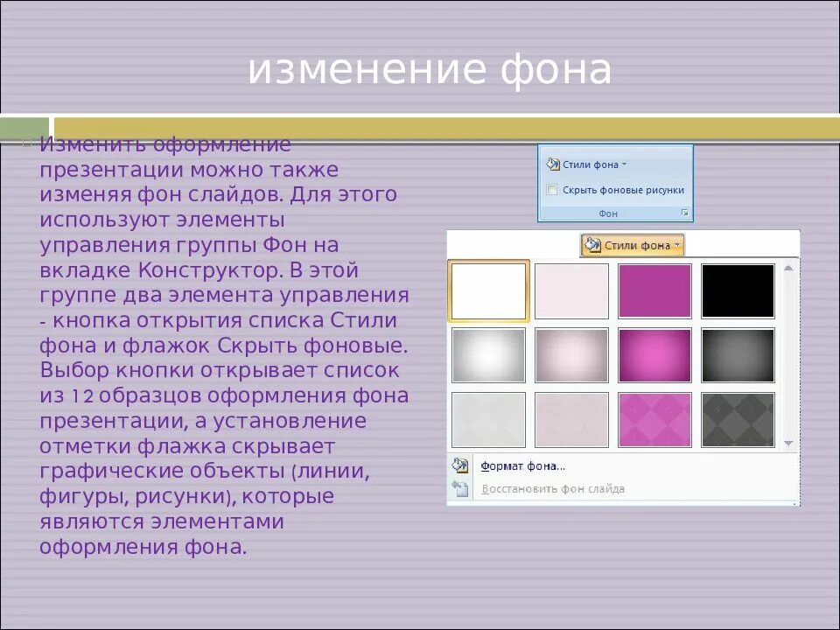The image size is (840, 630).
Task: Click the Восстановить фон слайда icon
Action: (x=460, y=488)
